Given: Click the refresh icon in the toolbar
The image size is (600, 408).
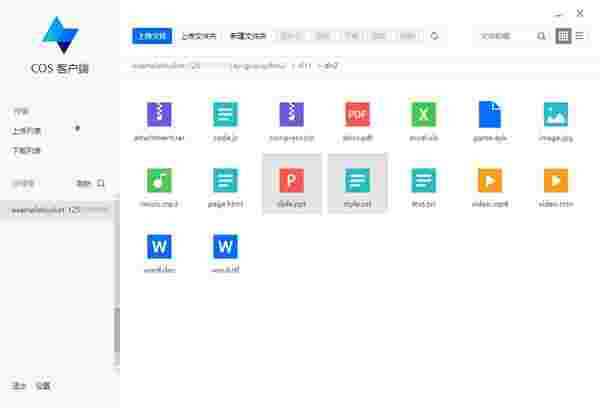Looking at the screenshot, I should 434,36.
